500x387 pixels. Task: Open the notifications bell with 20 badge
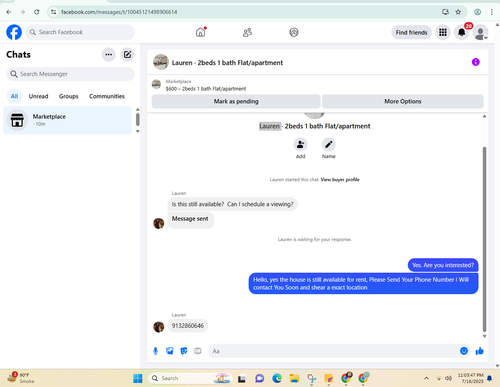point(462,32)
